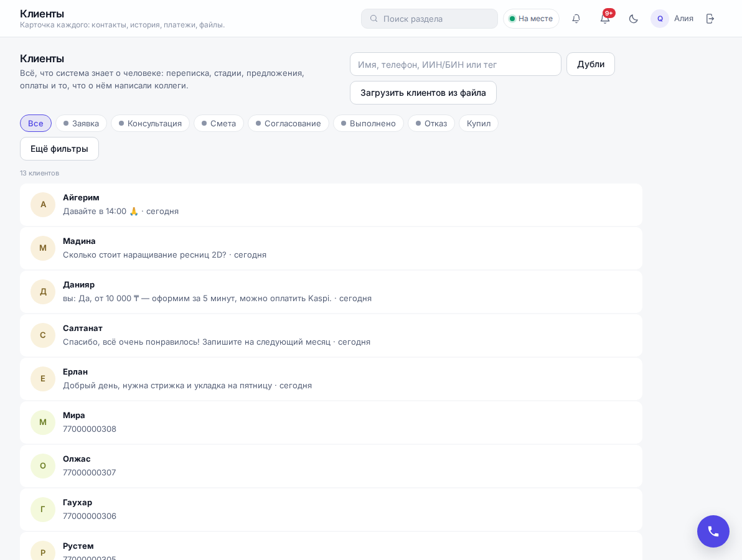
Task: Click the magnifier icon in section search
Action: pos(374,19)
